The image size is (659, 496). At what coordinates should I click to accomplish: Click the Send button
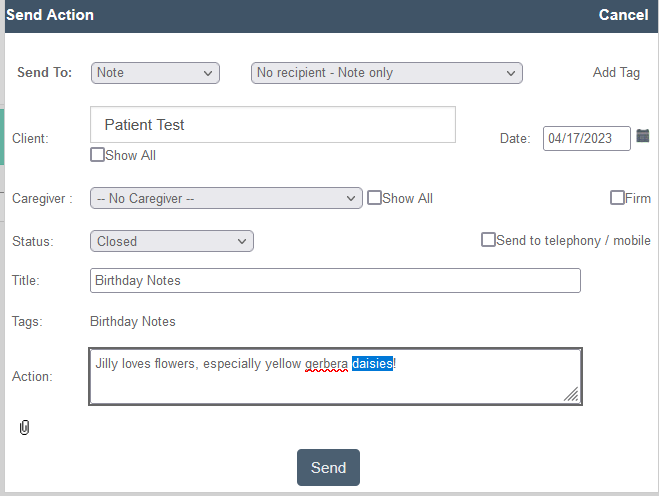pyautogui.click(x=328, y=467)
